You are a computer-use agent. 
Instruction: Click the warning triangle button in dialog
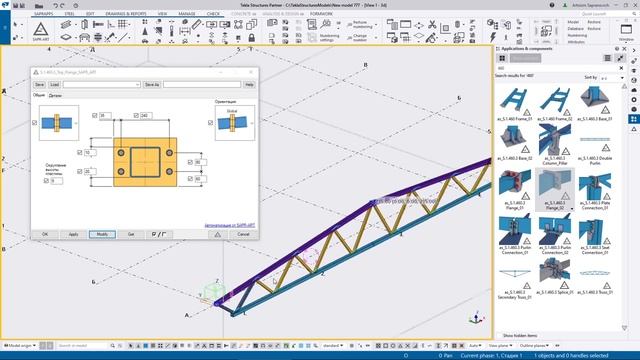[218, 234]
